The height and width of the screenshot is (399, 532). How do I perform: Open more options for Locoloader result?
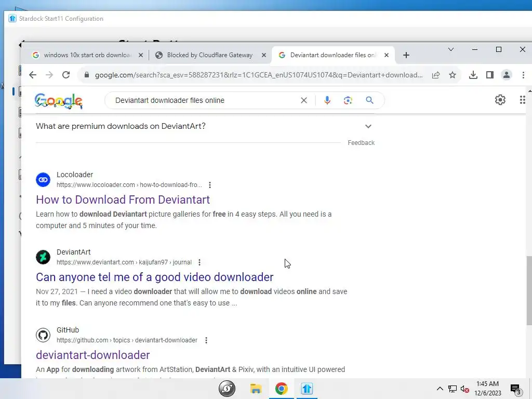[210, 185]
